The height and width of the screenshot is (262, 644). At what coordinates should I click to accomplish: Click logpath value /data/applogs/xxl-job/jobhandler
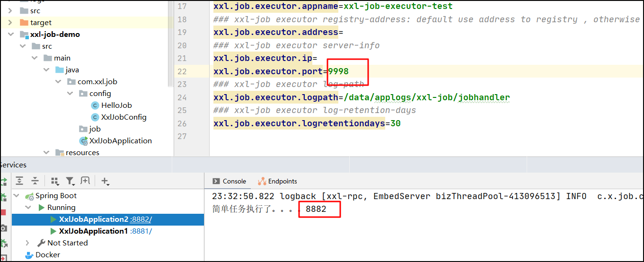click(427, 97)
